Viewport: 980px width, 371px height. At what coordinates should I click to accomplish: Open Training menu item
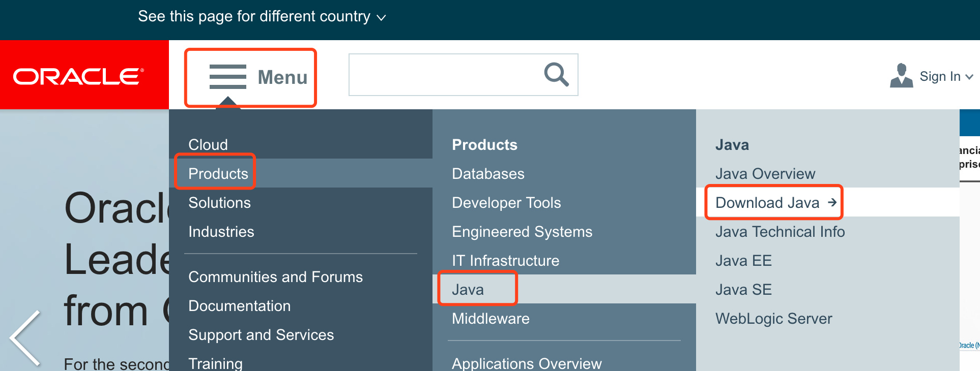click(215, 363)
